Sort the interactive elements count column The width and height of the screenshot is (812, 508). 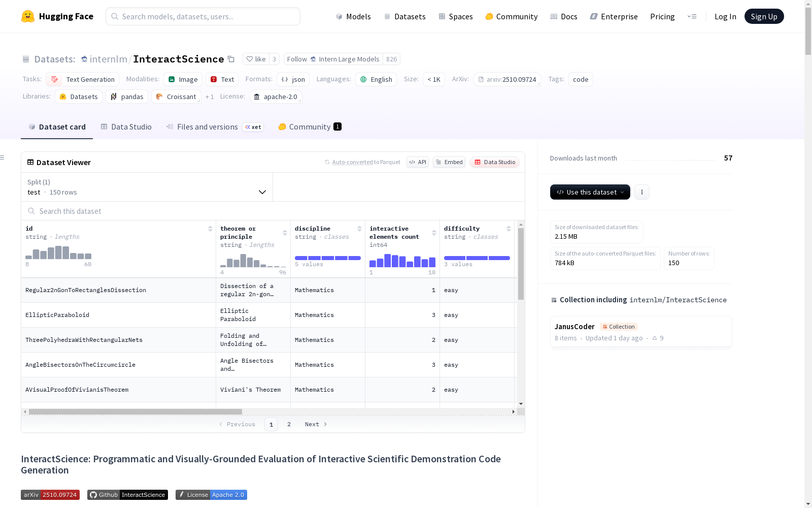tap(434, 233)
